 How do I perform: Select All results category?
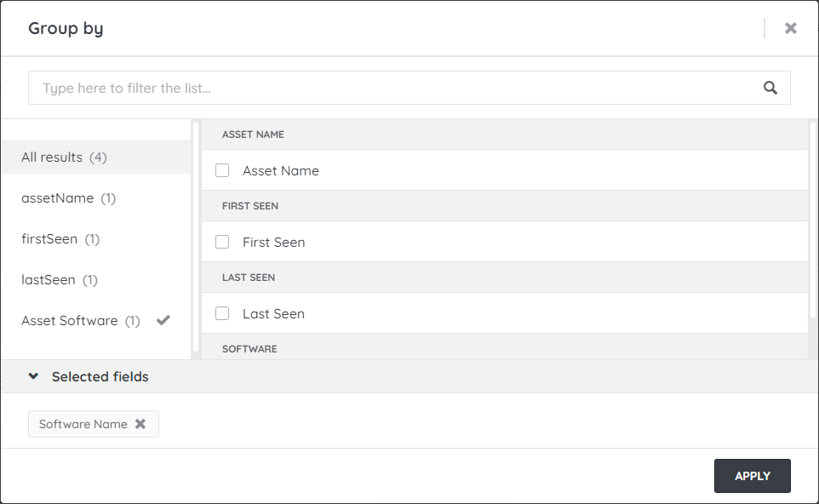(64, 157)
